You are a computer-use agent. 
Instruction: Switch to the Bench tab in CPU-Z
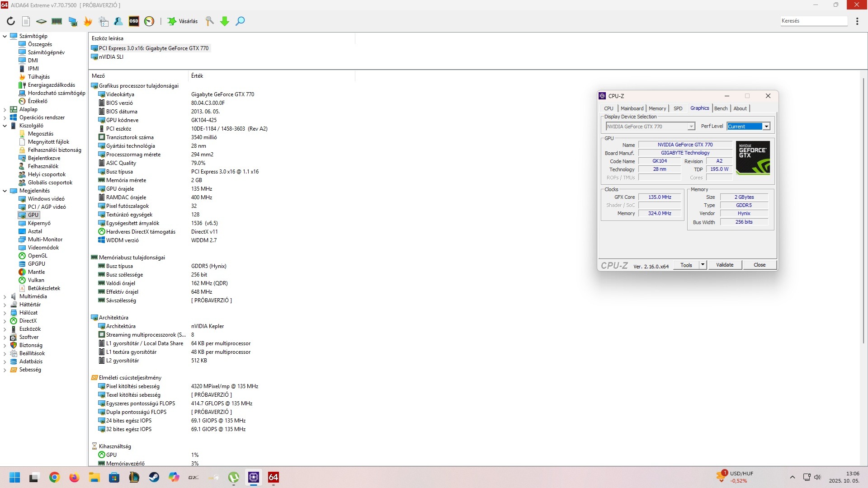pyautogui.click(x=721, y=108)
